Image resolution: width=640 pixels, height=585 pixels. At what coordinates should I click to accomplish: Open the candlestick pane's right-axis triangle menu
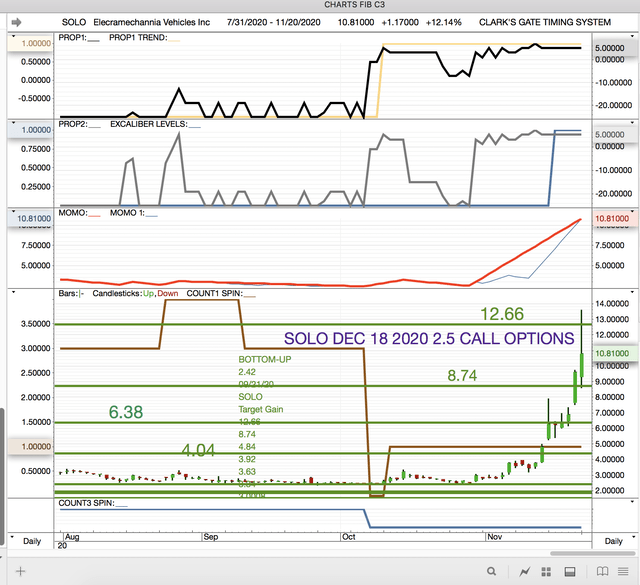(633, 292)
